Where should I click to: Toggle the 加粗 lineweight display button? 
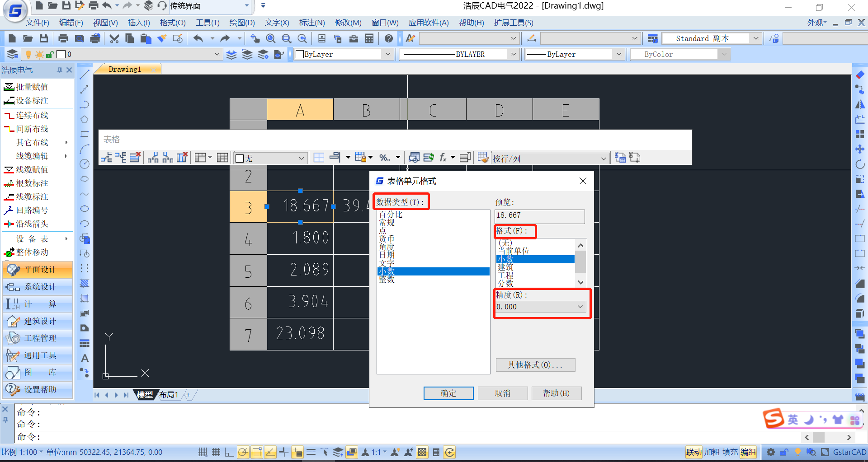tap(712, 452)
